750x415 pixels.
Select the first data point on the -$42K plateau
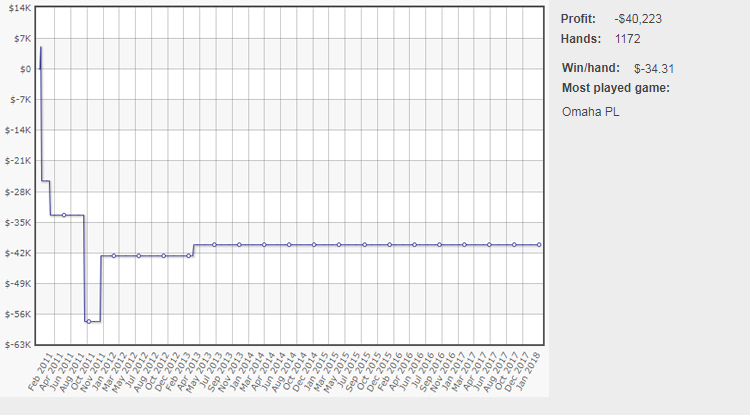pos(114,256)
